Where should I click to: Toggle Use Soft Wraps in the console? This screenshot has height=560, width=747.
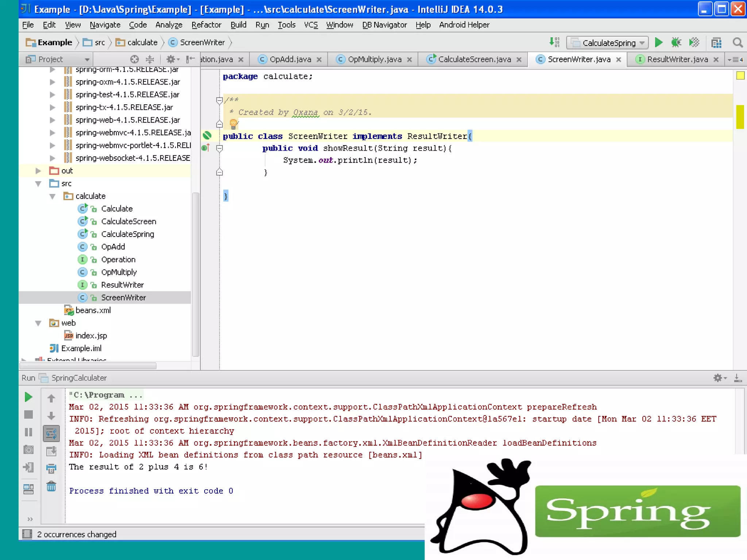(x=51, y=433)
